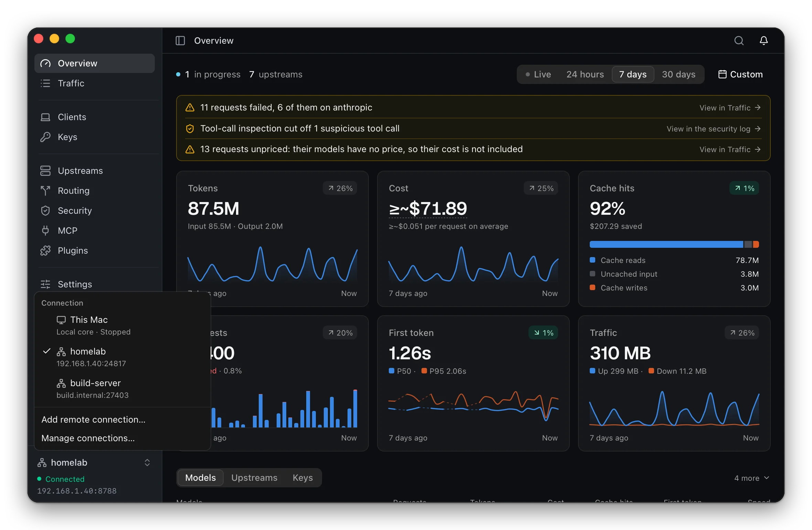Screen dimensions: 812x530
Task: Select the homelab connection entry
Action: click(122, 357)
